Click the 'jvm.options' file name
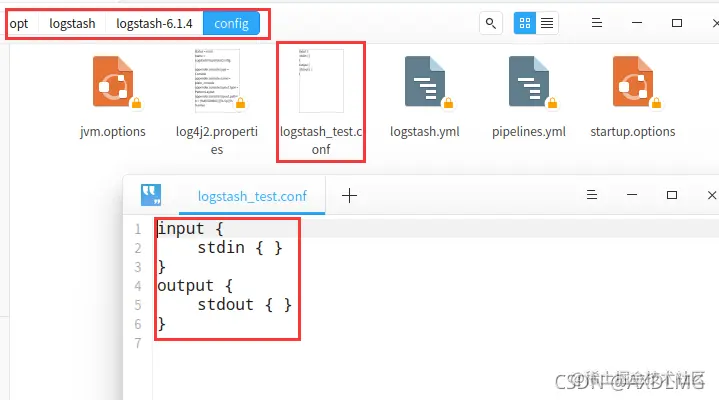Image resolution: width=719 pixels, height=400 pixels. [113, 132]
